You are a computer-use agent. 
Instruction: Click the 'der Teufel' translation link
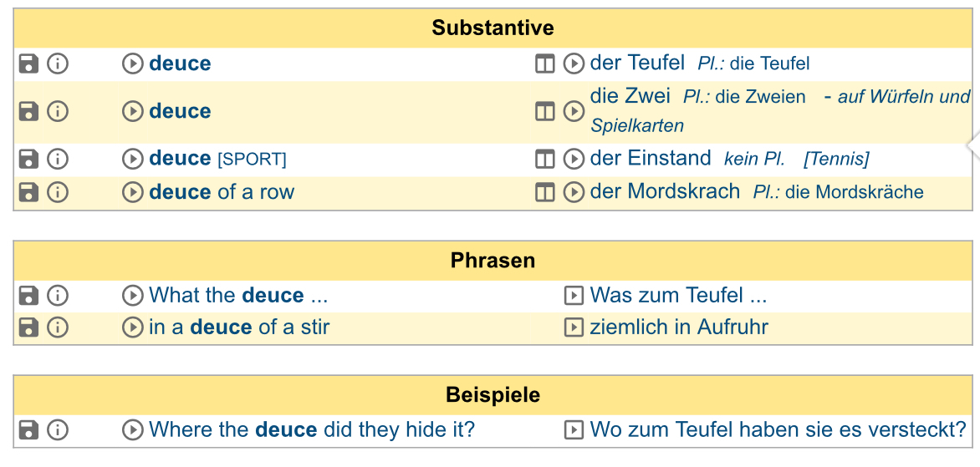637,63
